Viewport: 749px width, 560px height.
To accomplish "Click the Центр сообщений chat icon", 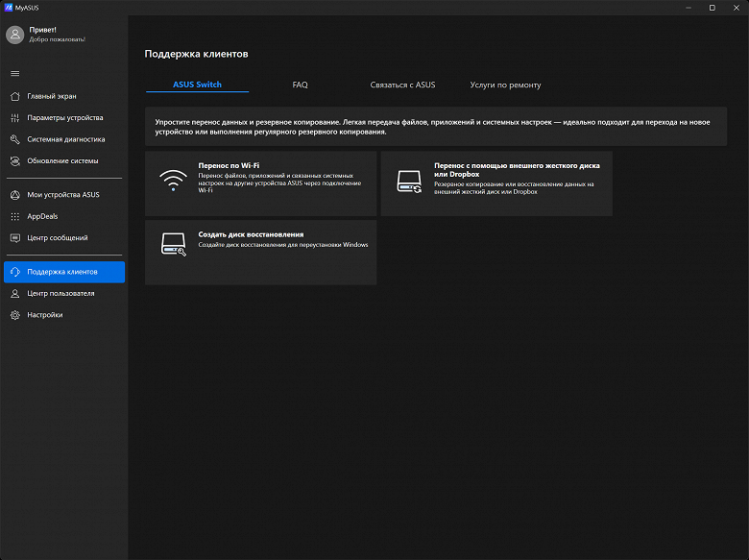I will pos(14,237).
